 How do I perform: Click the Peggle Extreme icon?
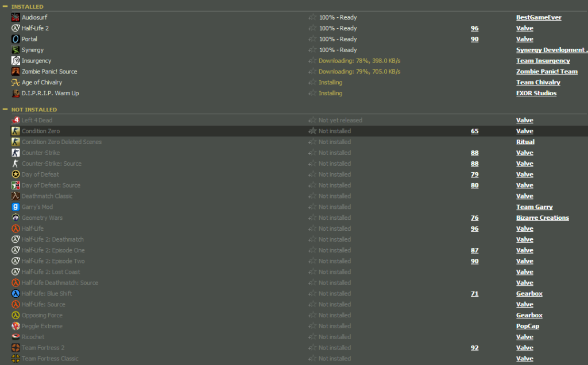pyautogui.click(x=16, y=327)
